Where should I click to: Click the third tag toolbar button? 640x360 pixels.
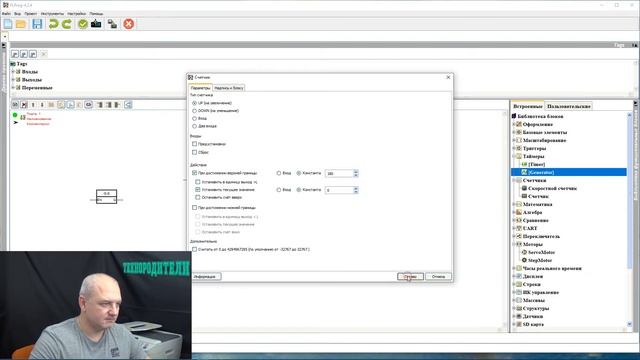[33, 54]
